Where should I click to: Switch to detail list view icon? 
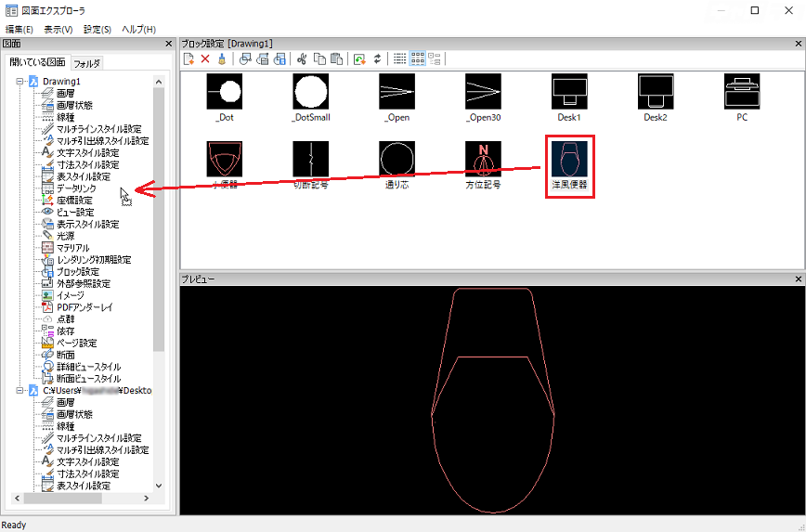(400, 59)
